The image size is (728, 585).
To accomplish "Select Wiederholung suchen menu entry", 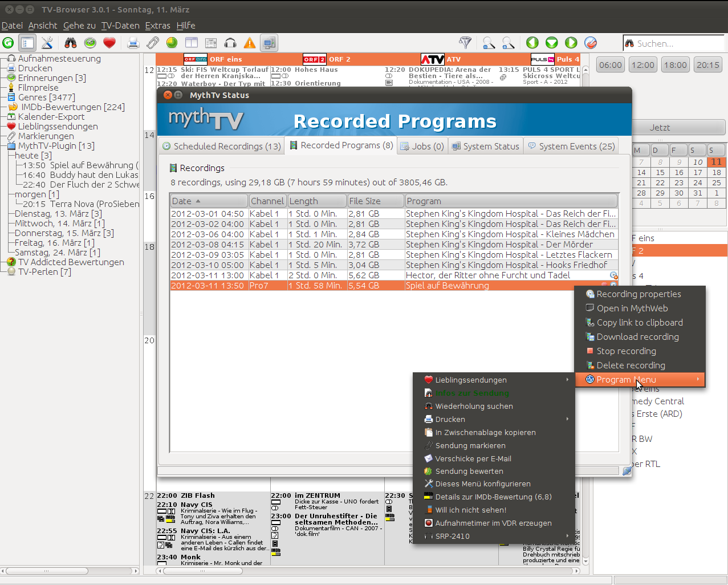I will [494, 406].
